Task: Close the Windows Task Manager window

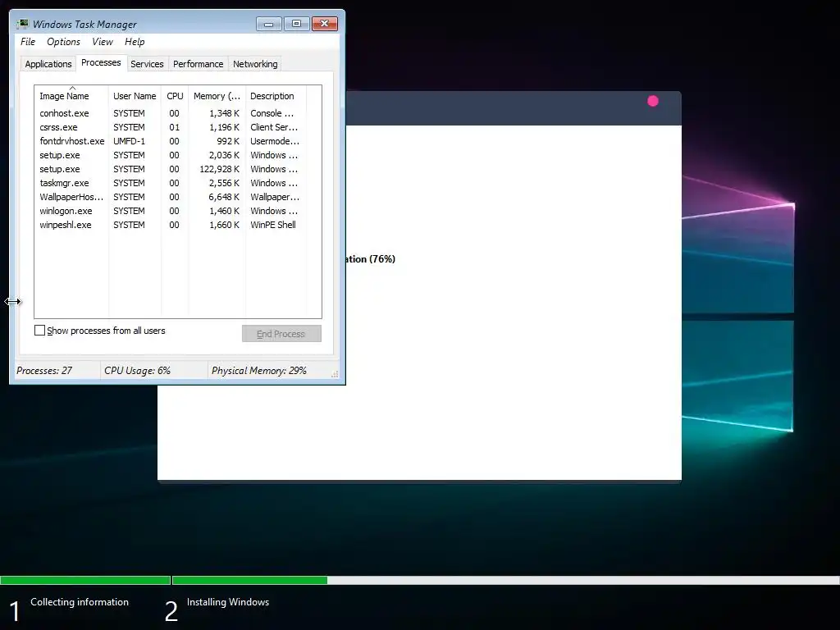Action: click(325, 24)
